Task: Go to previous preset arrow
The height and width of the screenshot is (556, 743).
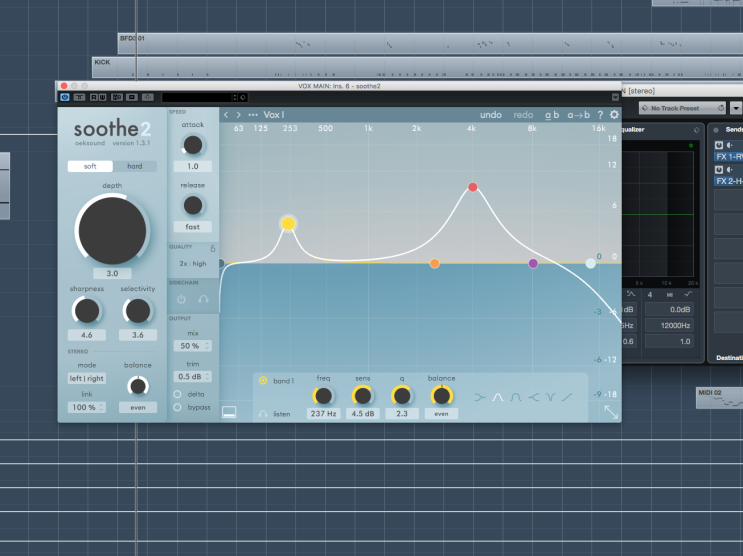Action: pos(226,115)
